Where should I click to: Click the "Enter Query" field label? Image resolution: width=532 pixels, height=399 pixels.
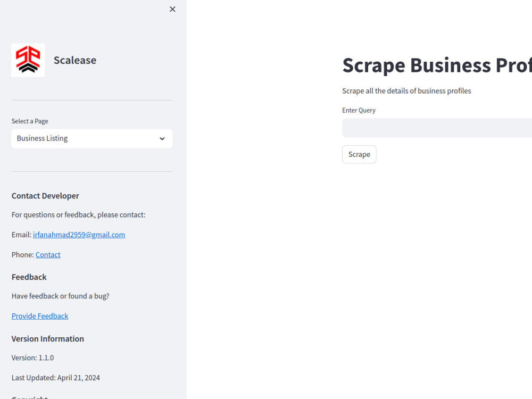(x=359, y=110)
